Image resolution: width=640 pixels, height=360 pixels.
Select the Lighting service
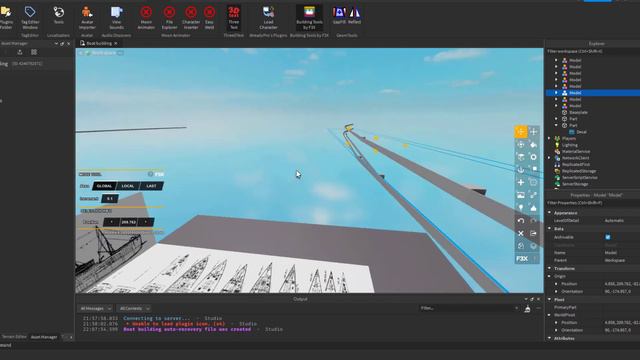pyautogui.click(x=569, y=145)
